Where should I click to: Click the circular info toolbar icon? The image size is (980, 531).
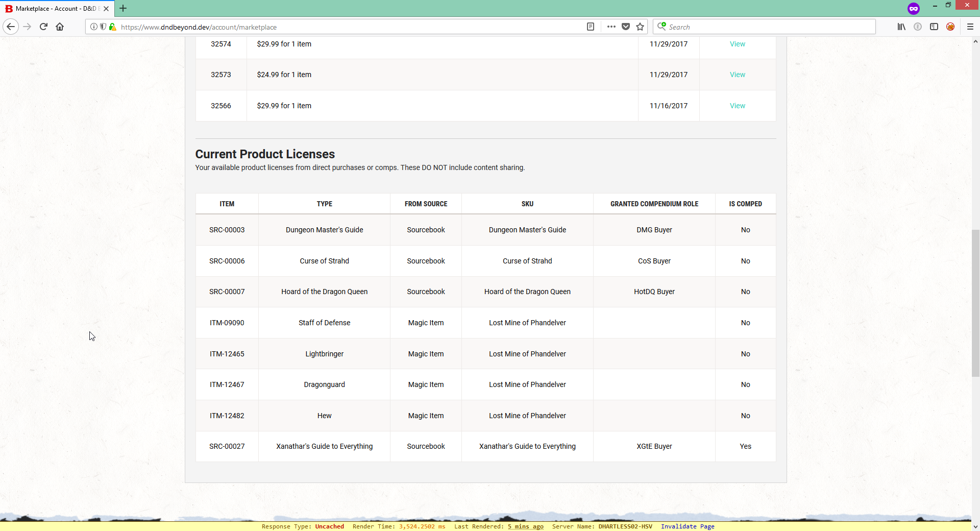pos(918,27)
